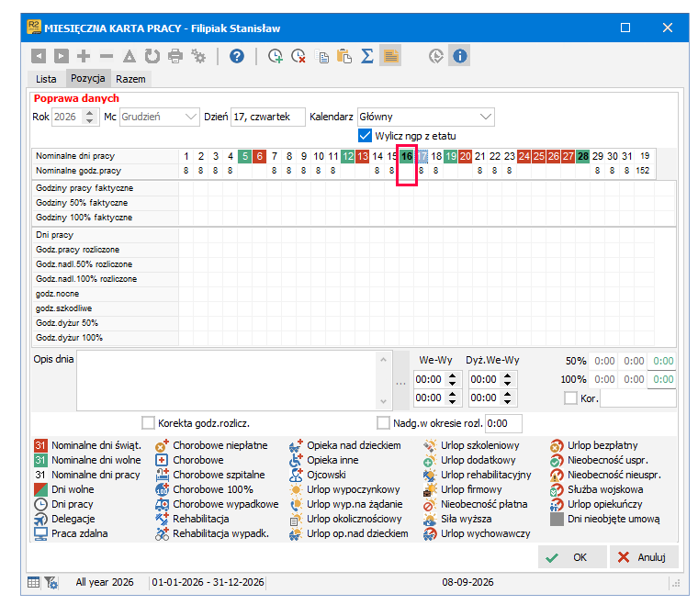Increase first Dyż.We-Wy time spinner
This screenshot has height=616, width=698.
point(508,375)
